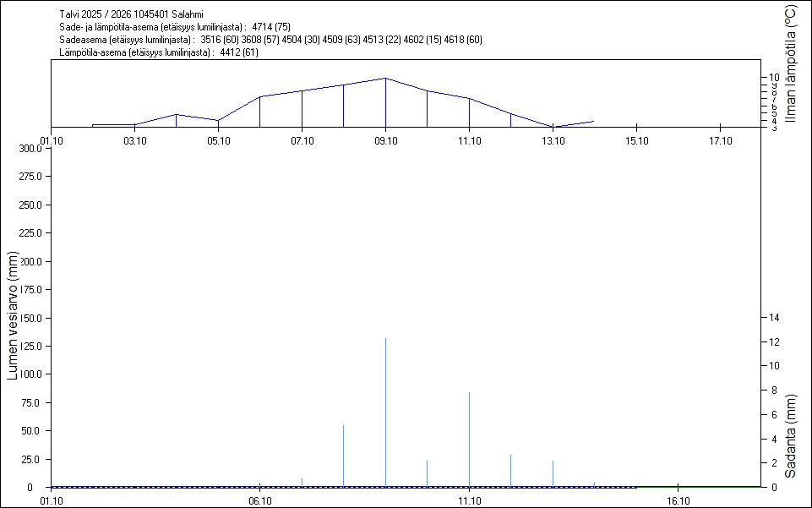Click the precipitation bar at 11.10
Screen dimensions: 812x508
point(469,440)
